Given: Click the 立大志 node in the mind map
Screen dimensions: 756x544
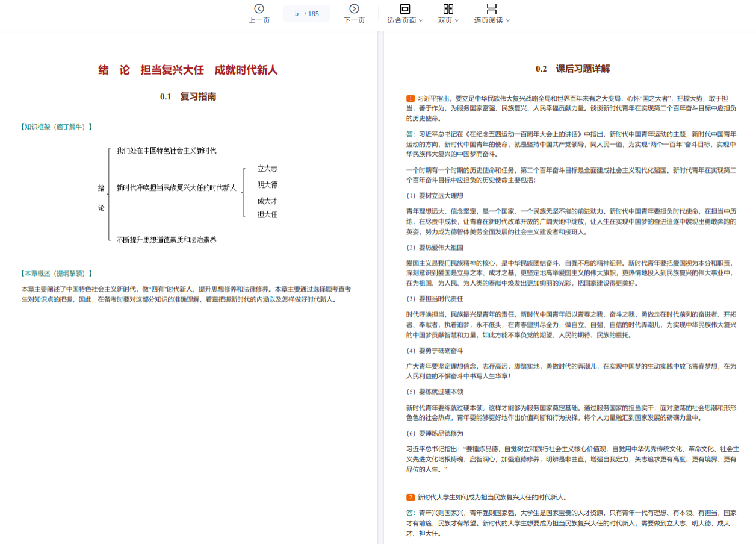Looking at the screenshot, I should coord(267,169).
